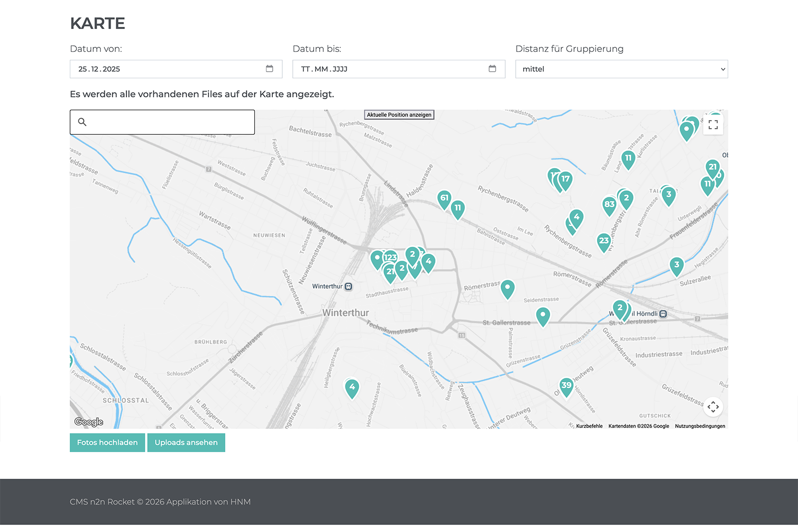The image size is (798, 532).
Task: Click the magnifier icon in map search
Action: pyautogui.click(x=82, y=122)
